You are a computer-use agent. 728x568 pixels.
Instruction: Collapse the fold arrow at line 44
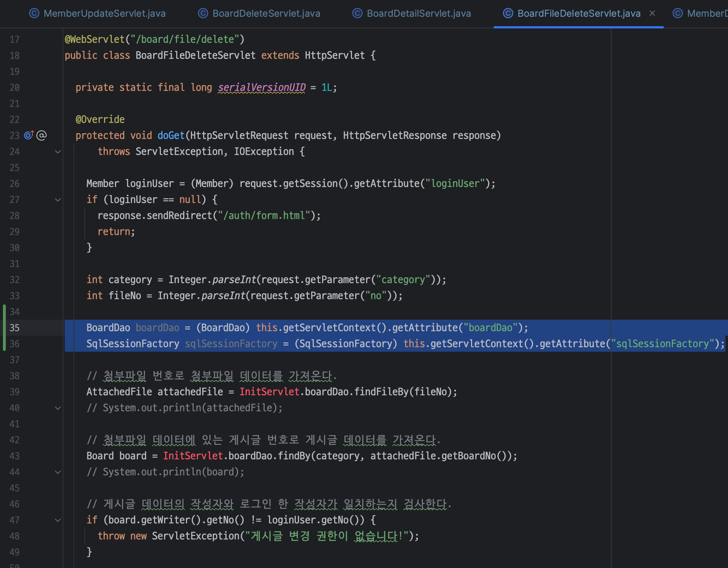click(58, 472)
